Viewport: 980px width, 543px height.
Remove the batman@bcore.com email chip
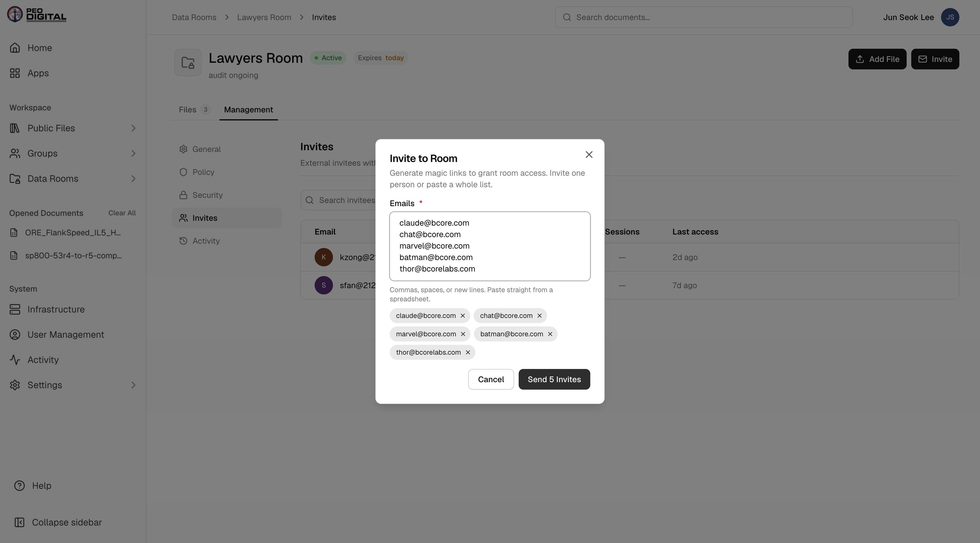pos(550,334)
